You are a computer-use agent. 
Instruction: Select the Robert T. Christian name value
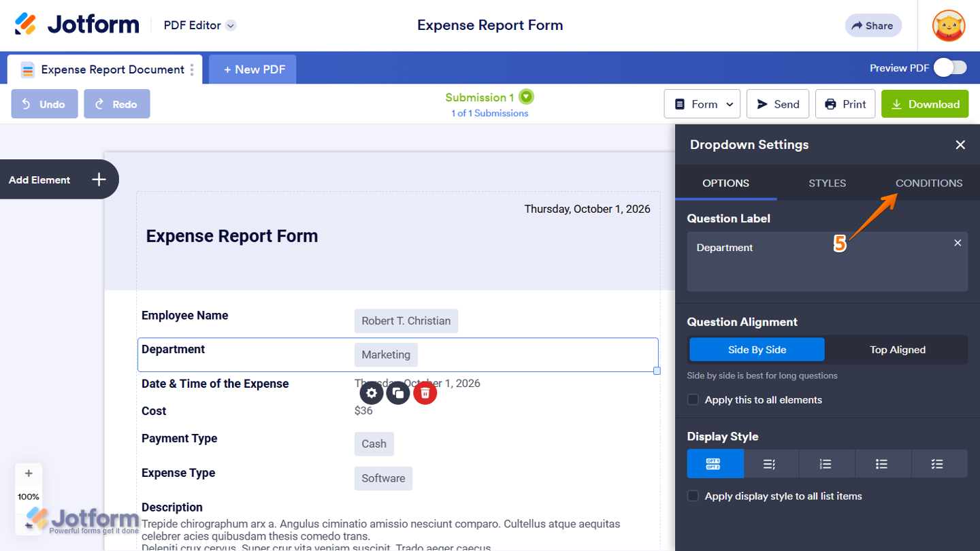[x=406, y=321]
